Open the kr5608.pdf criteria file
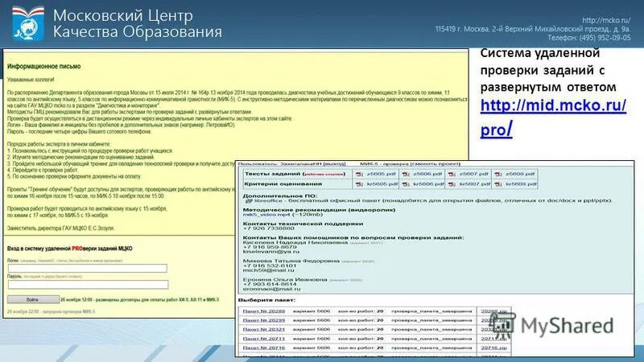Screen dimensions: 644x362 point(521,184)
